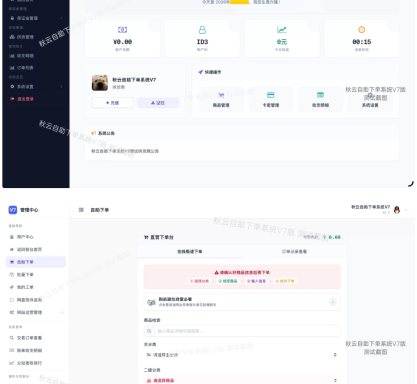The width and height of the screenshot is (417, 384).
Task: Click the rocket icon beside the quick actions heading
Action: click(200, 72)
